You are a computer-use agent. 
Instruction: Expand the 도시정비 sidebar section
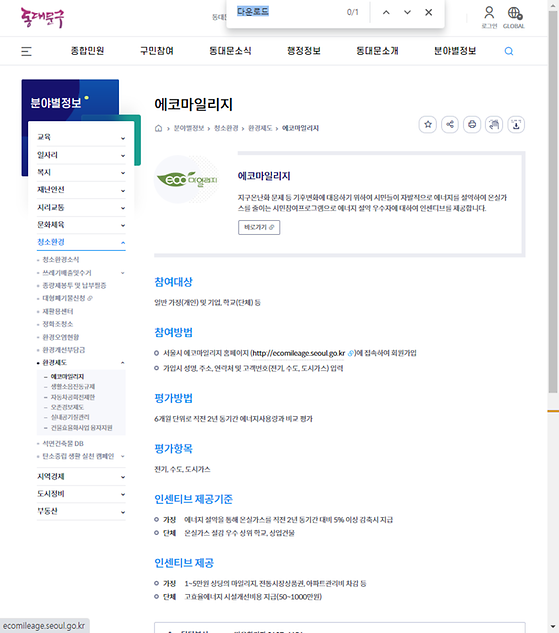click(81, 494)
